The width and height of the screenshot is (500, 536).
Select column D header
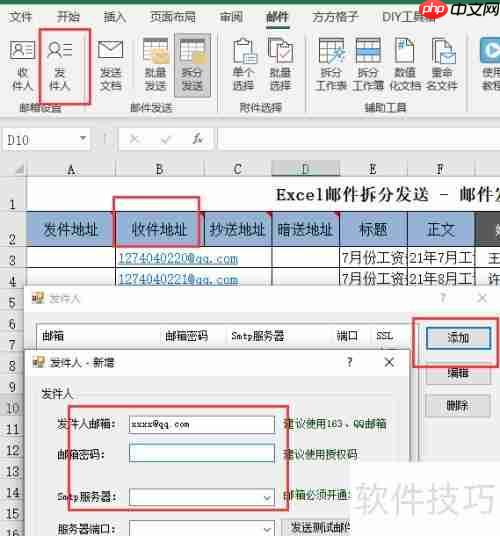click(x=306, y=169)
